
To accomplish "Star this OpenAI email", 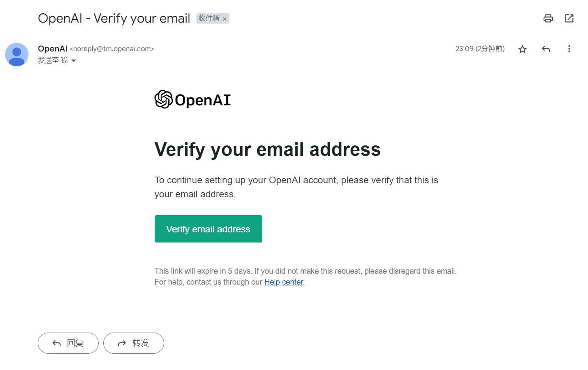I will tap(522, 49).
